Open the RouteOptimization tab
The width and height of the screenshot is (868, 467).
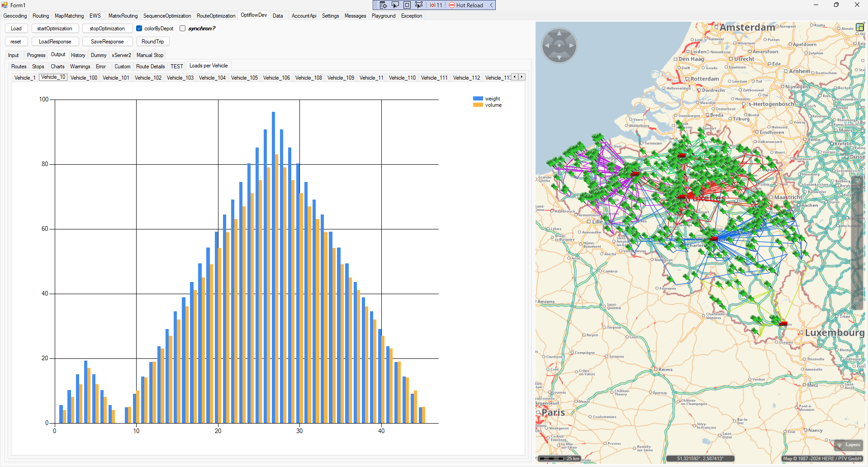pos(216,16)
